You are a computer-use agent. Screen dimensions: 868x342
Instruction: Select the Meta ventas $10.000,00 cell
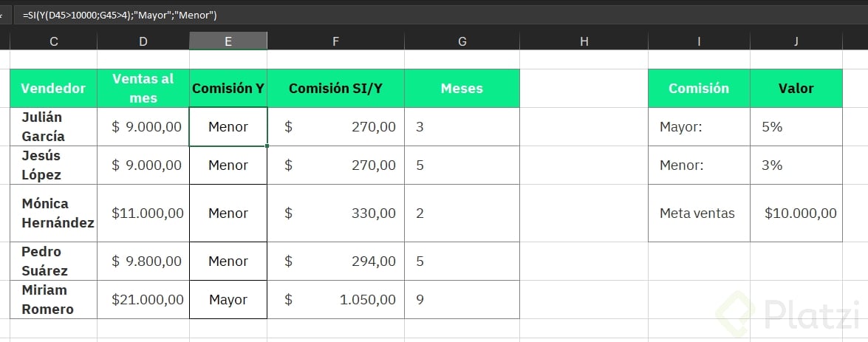[x=796, y=213]
